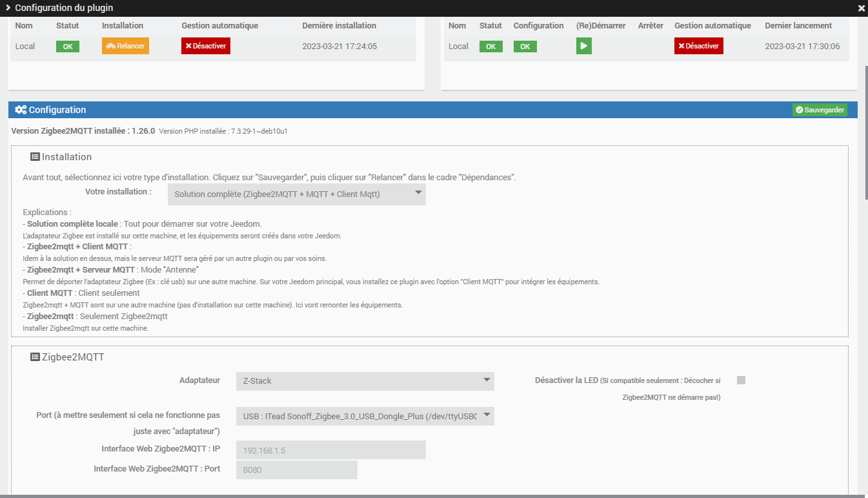Click the Dernier lancement column header
The height and width of the screenshot is (498, 868).
tap(798, 26)
